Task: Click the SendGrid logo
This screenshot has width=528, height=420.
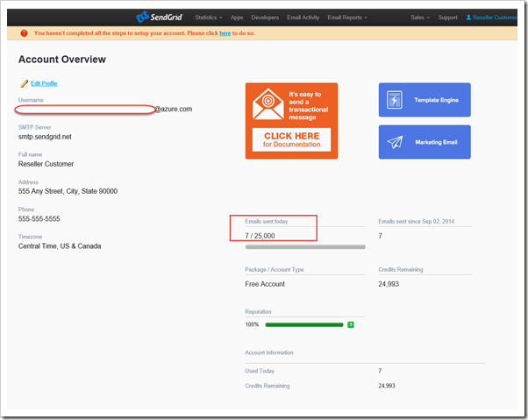Action: pos(160,17)
